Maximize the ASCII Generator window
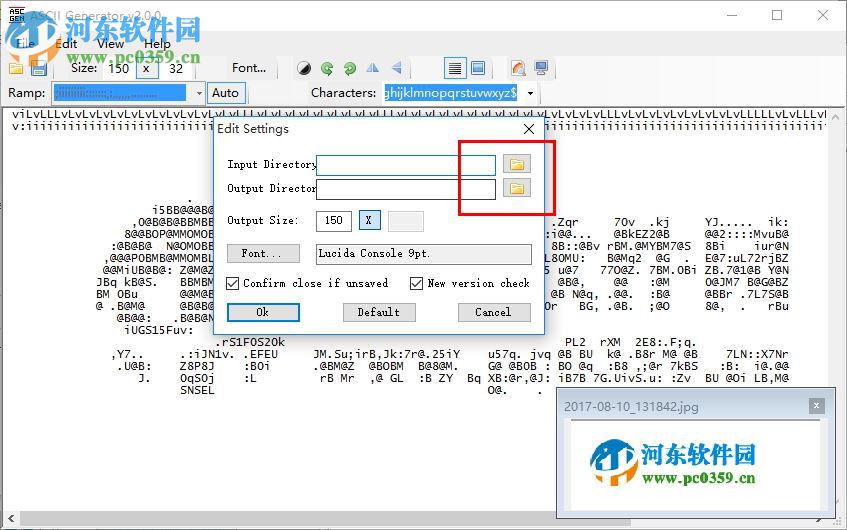This screenshot has width=847, height=530. click(777, 15)
